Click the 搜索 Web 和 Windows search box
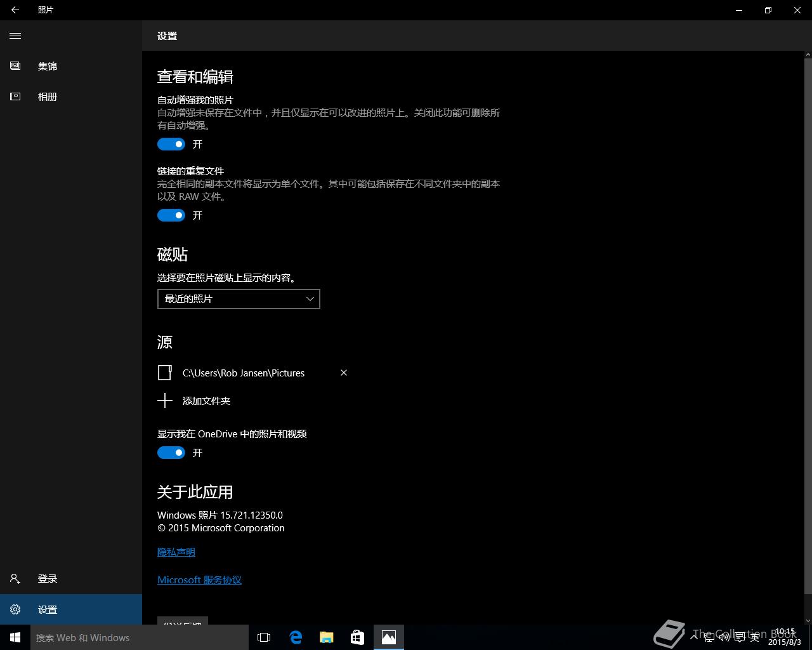812x650 pixels. (x=140, y=637)
